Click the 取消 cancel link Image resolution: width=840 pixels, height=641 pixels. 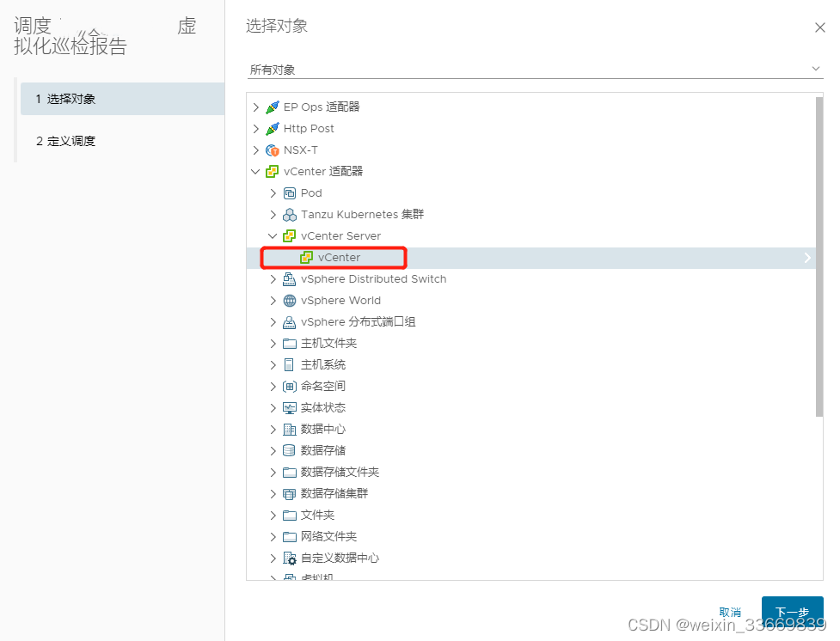(730, 612)
